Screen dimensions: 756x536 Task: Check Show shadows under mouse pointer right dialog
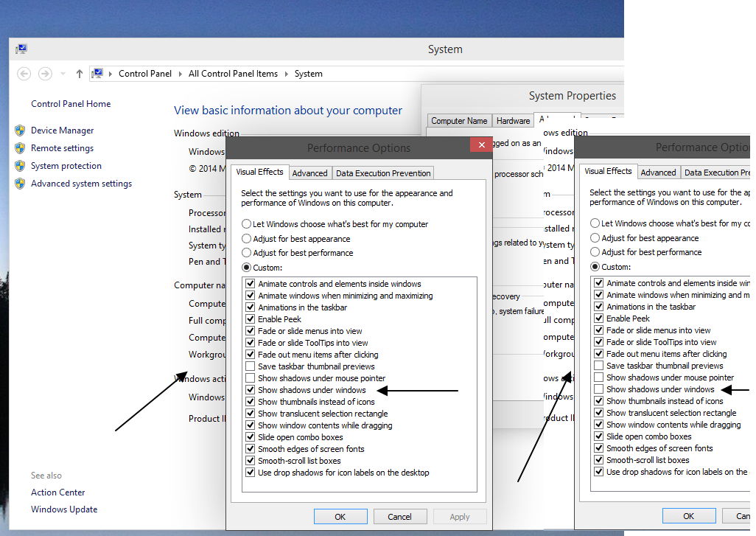pos(599,377)
